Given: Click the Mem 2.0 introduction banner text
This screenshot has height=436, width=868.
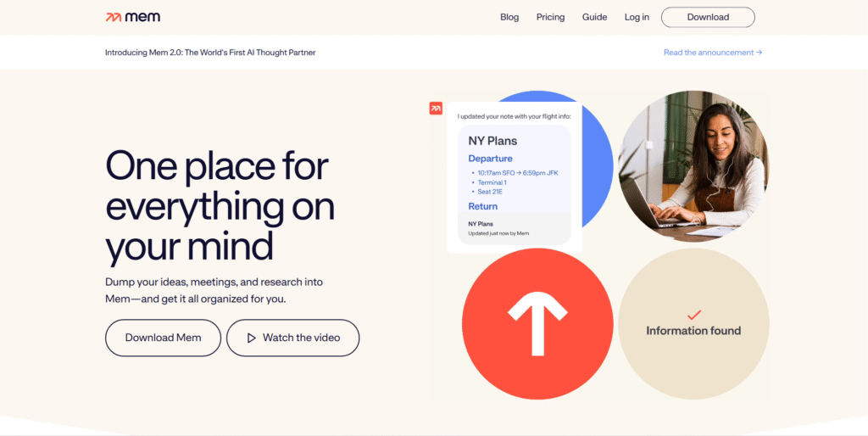Looking at the screenshot, I should point(210,53).
